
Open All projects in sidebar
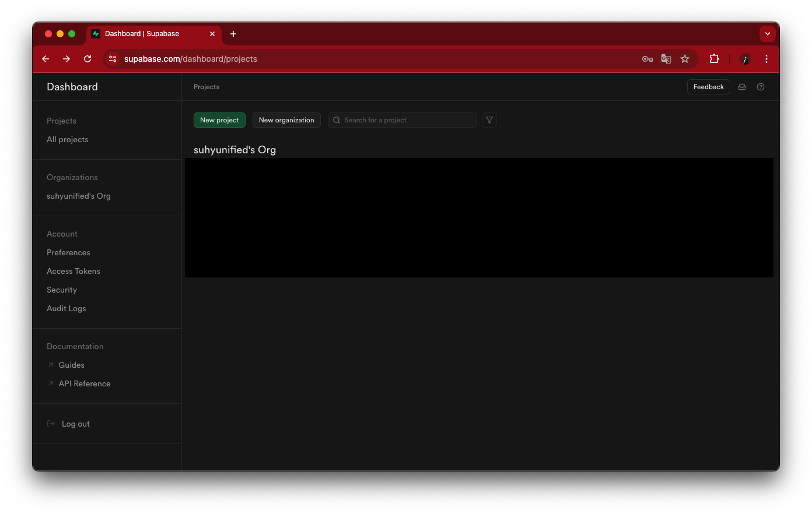click(x=68, y=139)
